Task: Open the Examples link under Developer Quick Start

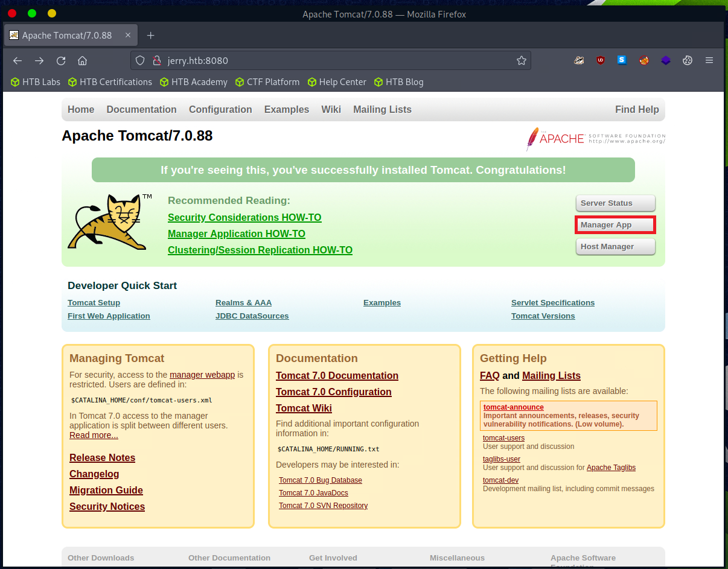Action: [382, 303]
